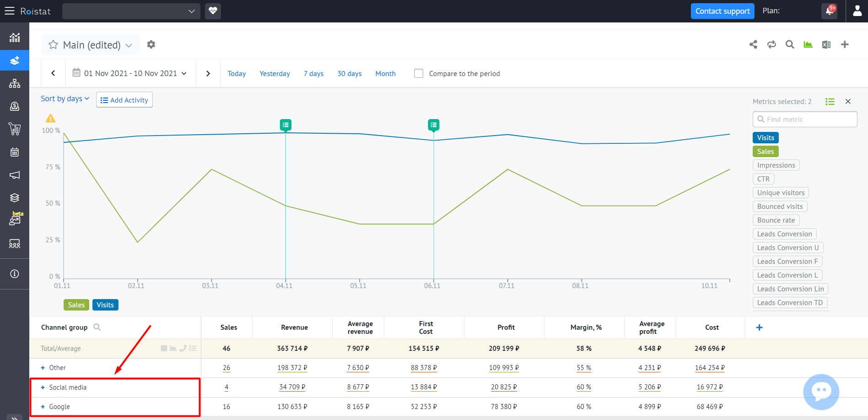The height and width of the screenshot is (420, 868).
Task: Open the user profile icon
Action: point(857,11)
